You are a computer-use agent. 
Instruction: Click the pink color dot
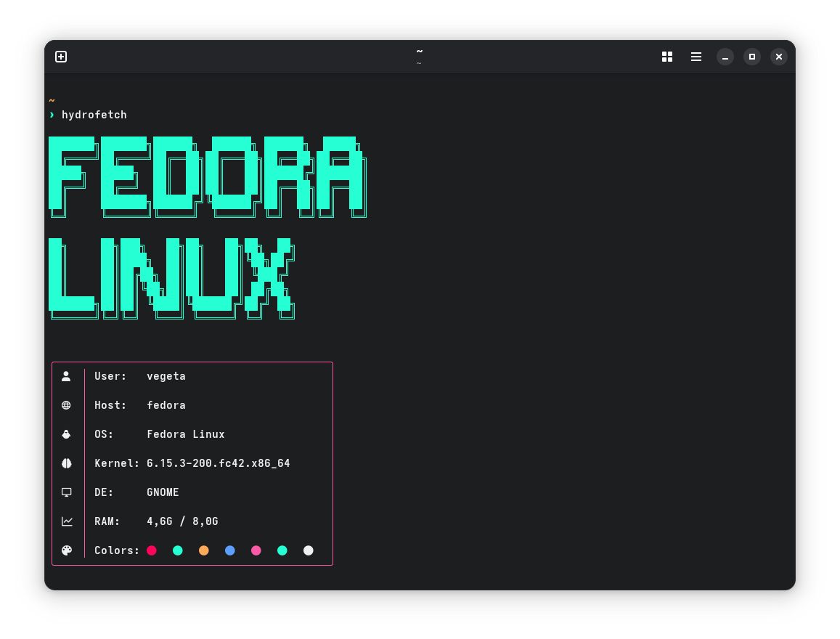click(x=256, y=550)
